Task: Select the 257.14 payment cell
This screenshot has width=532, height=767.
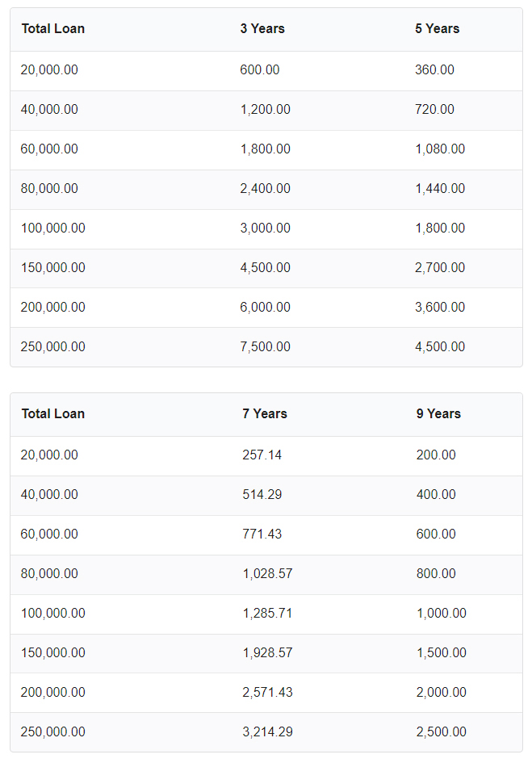Action: pos(262,455)
